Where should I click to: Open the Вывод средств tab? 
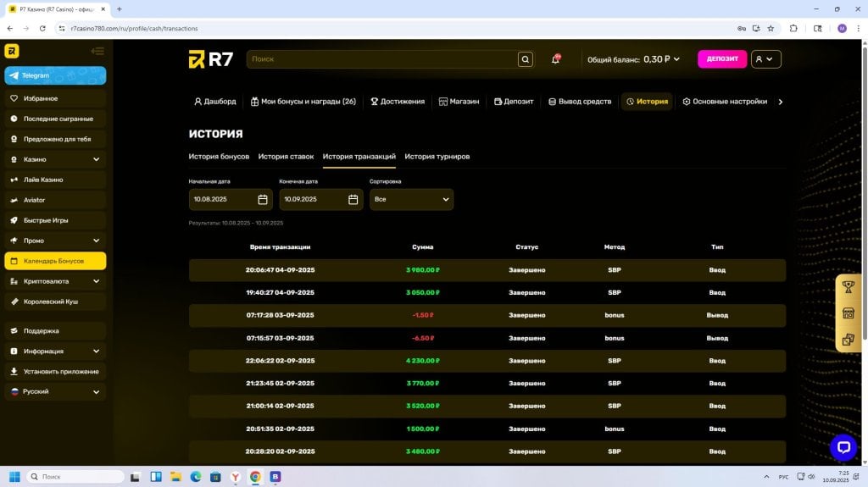tap(580, 102)
